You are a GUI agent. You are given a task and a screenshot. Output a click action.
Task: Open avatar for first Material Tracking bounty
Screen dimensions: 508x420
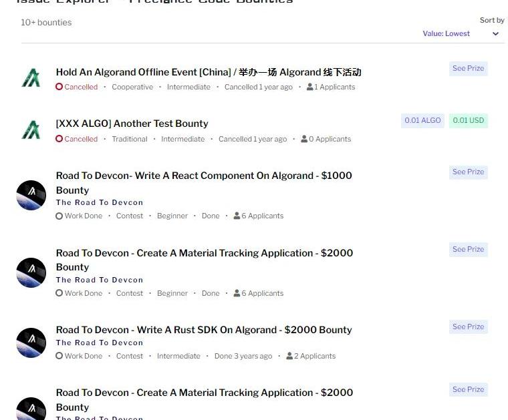31,272
